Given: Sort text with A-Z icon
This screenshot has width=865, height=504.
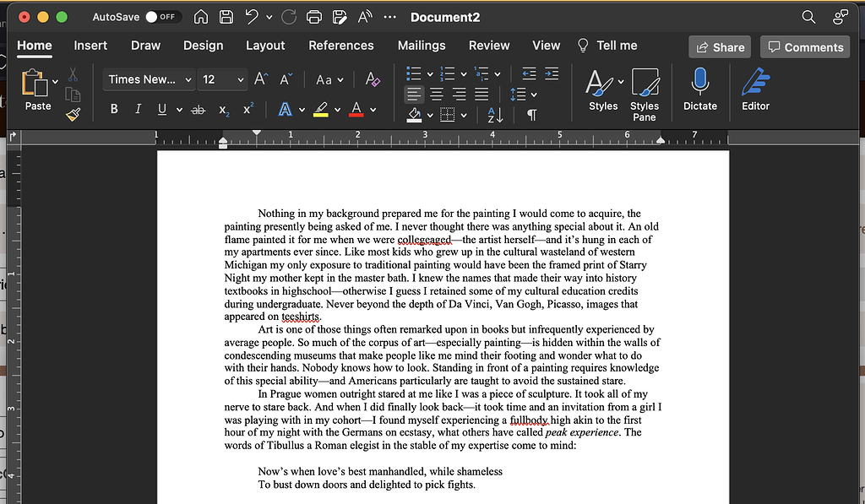Looking at the screenshot, I should (x=495, y=115).
